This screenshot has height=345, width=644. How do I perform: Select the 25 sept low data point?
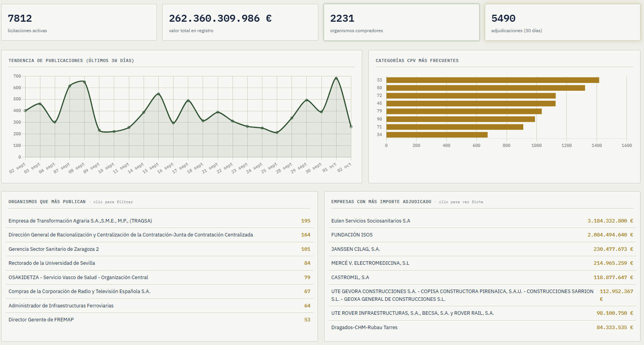coord(277,133)
